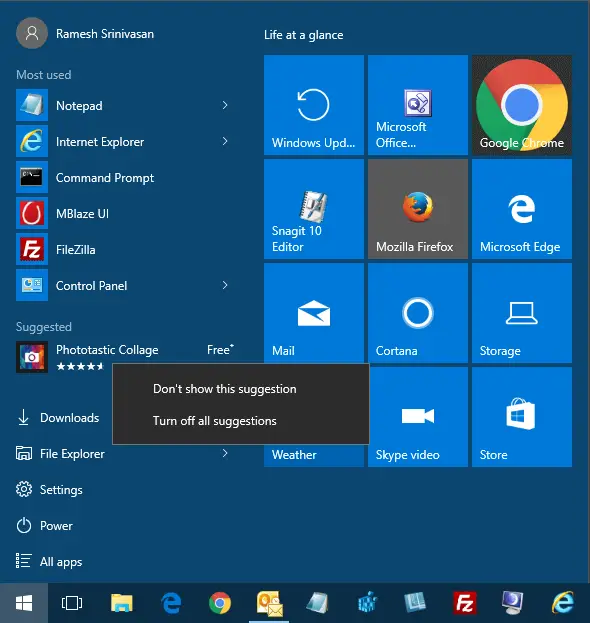Screen dimensions: 590x623
Task: Click the Most used heading
Action: click(44, 75)
